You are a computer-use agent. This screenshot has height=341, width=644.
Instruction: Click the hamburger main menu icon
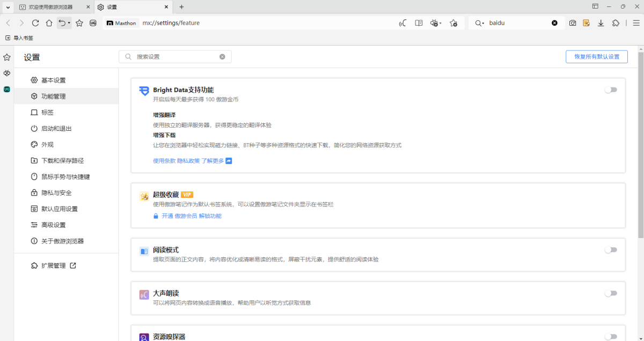pyautogui.click(x=636, y=23)
